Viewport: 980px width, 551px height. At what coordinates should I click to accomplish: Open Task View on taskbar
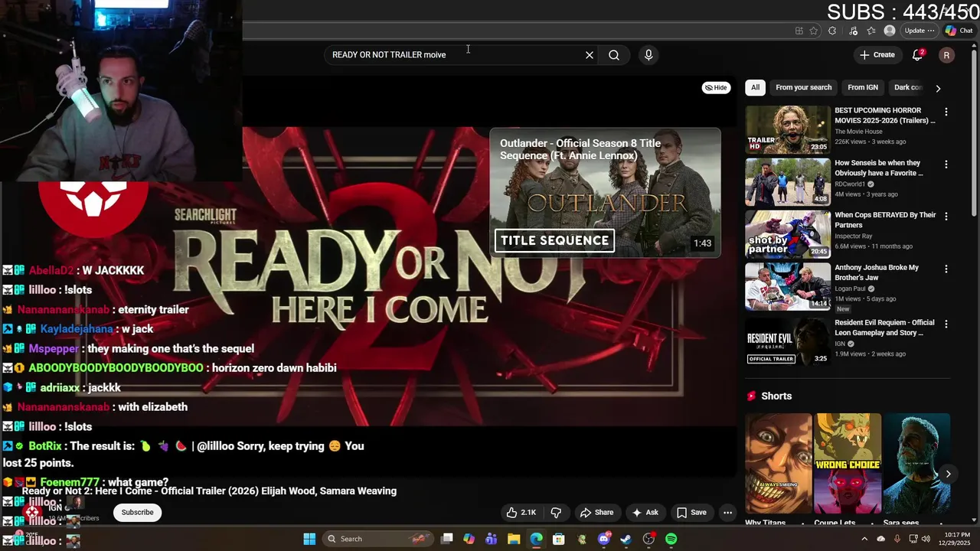point(447,539)
